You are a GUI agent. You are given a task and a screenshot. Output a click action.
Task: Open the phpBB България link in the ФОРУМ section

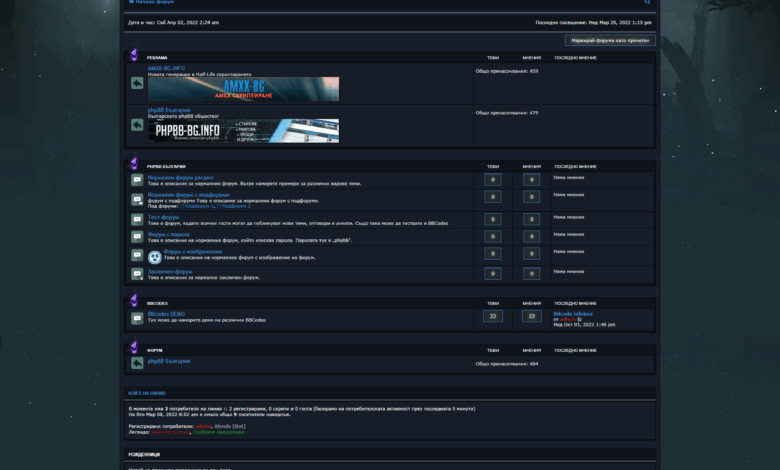[x=169, y=361]
